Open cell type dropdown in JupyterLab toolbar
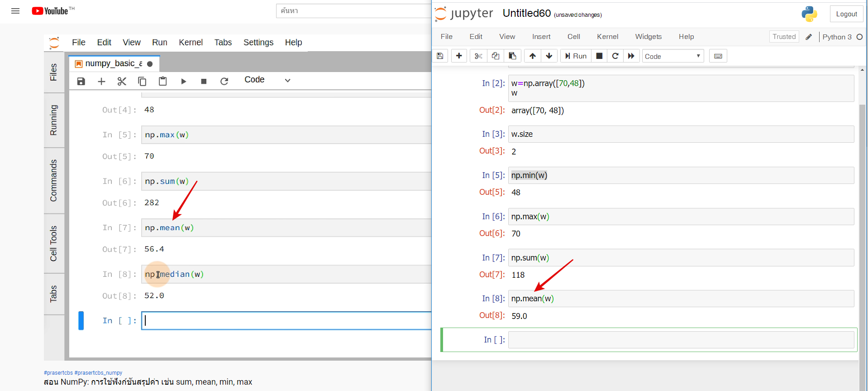The height and width of the screenshot is (391, 868). point(267,80)
